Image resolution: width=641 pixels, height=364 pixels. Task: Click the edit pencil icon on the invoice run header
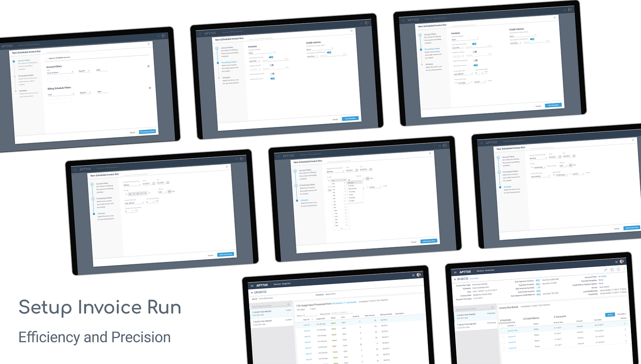click(x=605, y=270)
